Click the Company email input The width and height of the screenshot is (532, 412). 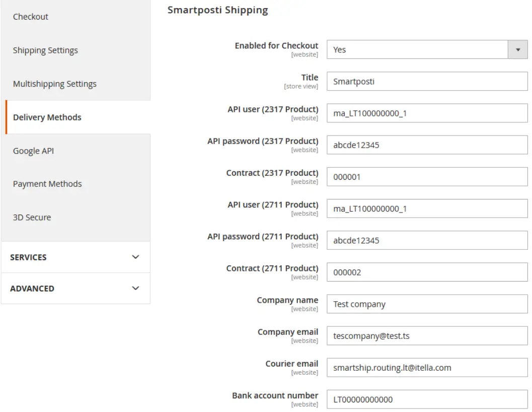(427, 336)
